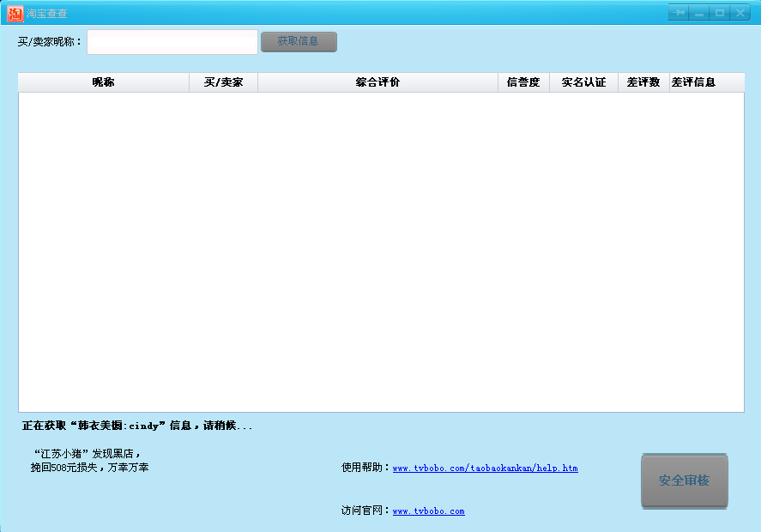The width and height of the screenshot is (761, 532).
Task: Click the 安全审核 button
Action: point(685,481)
